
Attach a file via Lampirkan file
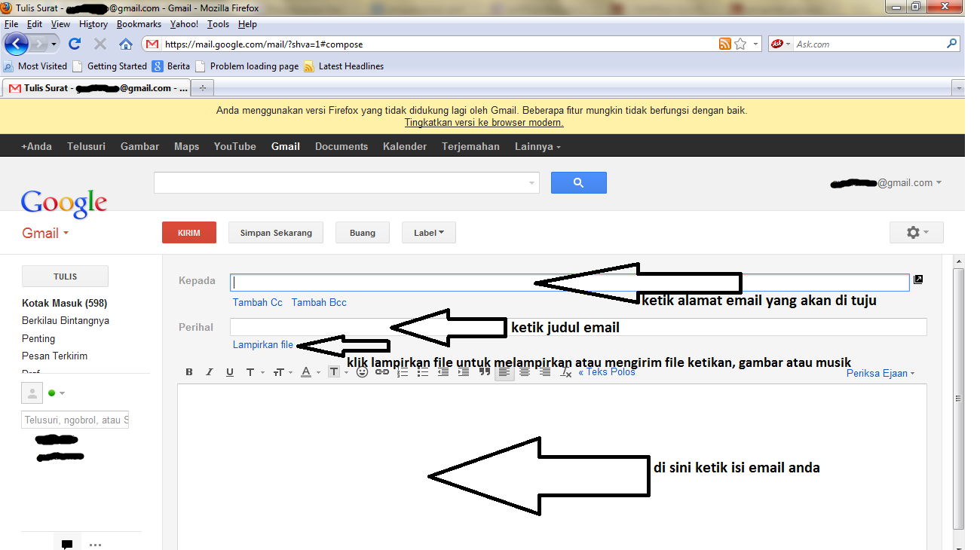click(263, 344)
